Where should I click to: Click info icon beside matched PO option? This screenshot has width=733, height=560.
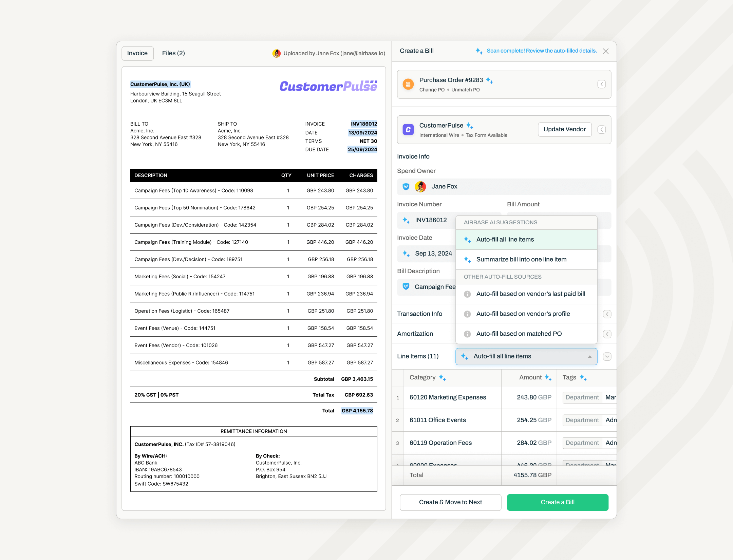467,334
